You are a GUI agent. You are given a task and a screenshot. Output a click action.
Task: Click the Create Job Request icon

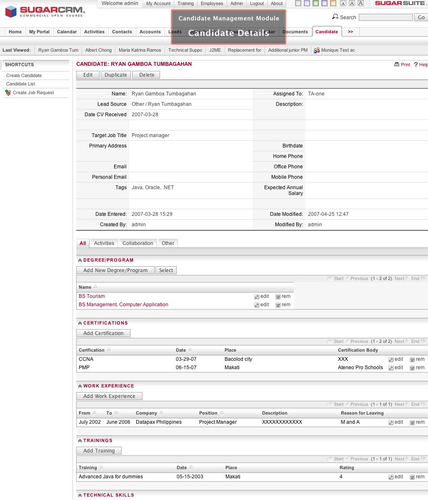[x=8, y=93]
